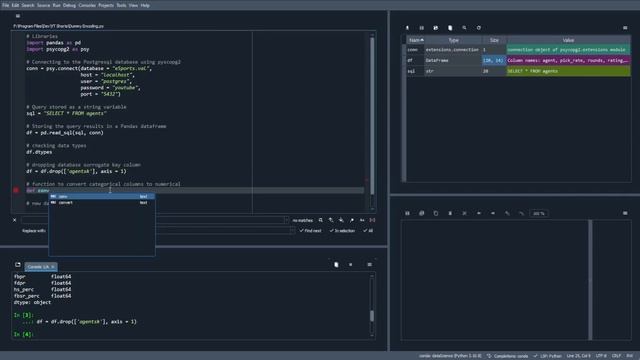Expand the replace text history dropdown

pos(292,231)
